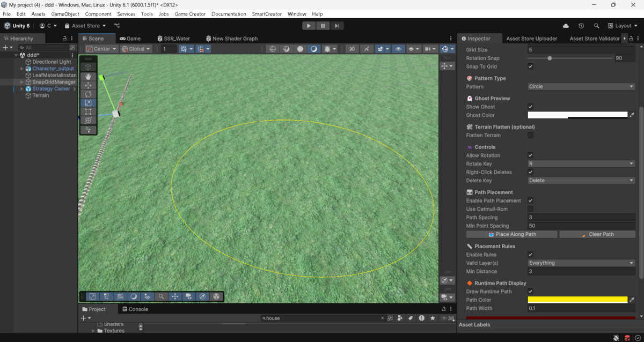Open the cloud services icon
Viewport: 644px width, 342px height.
[566, 26]
